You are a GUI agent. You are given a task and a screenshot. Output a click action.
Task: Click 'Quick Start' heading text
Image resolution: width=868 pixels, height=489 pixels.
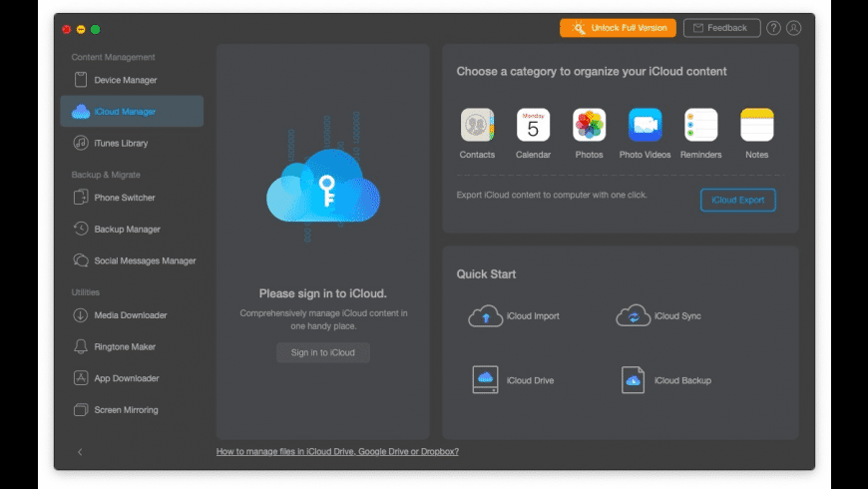click(x=486, y=274)
